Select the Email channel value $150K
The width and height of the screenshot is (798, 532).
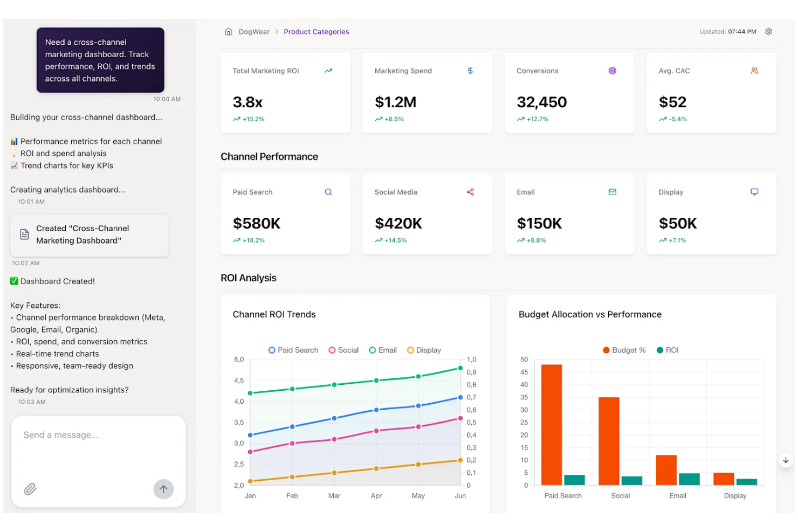point(539,223)
